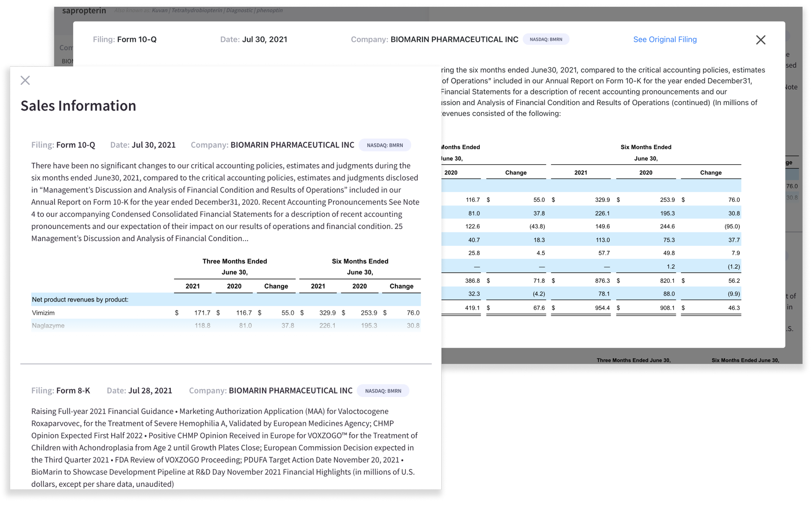Close the Form 10-Q filing modal
The image size is (811, 532).
coord(760,40)
